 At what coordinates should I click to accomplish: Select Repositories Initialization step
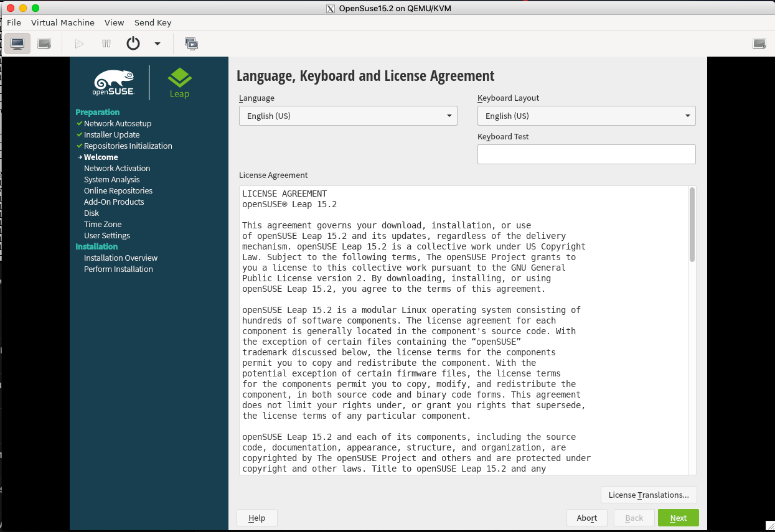(128, 146)
